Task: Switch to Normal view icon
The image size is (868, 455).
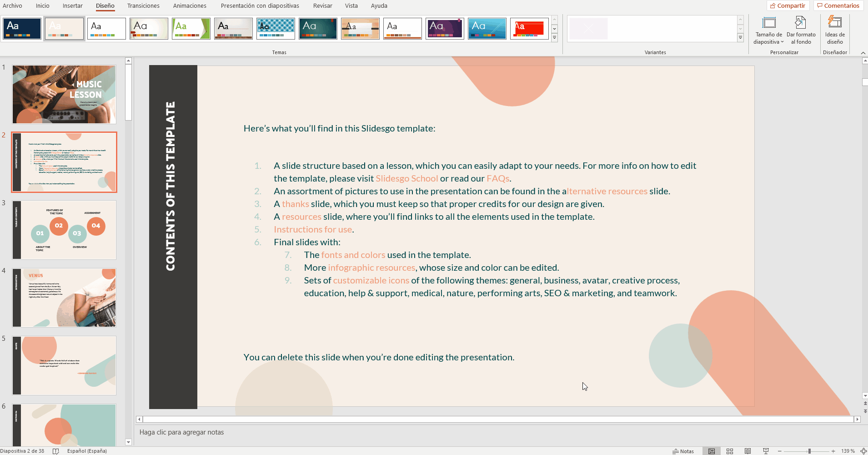Action: click(712, 451)
